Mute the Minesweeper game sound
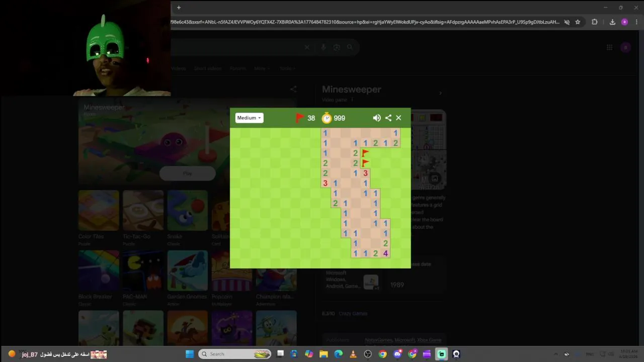 [x=377, y=118]
